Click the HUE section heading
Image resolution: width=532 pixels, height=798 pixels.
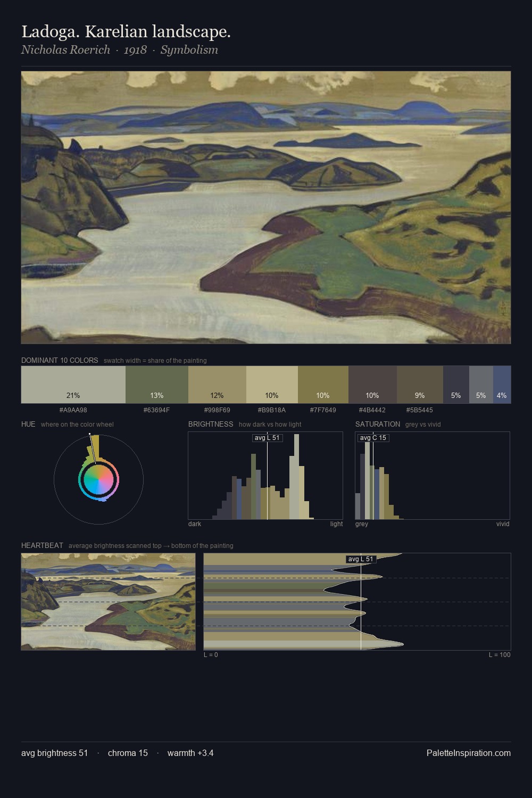coord(28,424)
